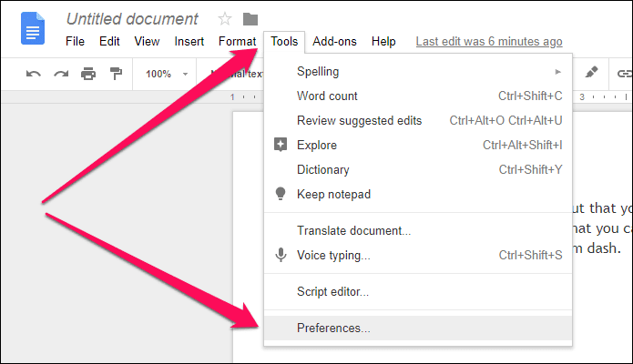Open the File menu
The height and width of the screenshot is (364, 633).
tap(75, 41)
